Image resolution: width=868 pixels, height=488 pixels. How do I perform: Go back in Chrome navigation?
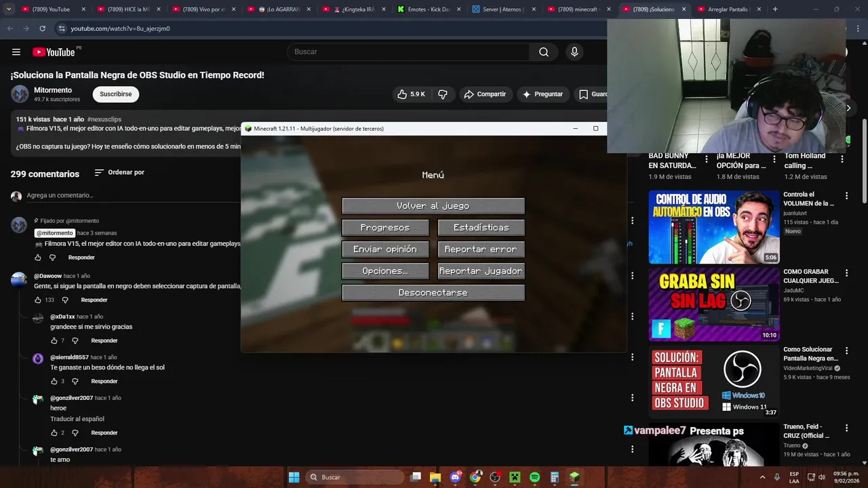9,28
